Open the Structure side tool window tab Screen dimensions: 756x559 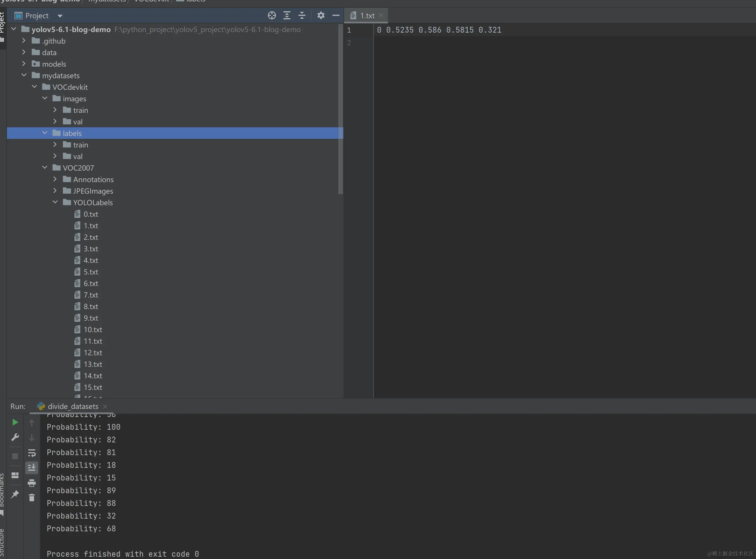pos(3,543)
